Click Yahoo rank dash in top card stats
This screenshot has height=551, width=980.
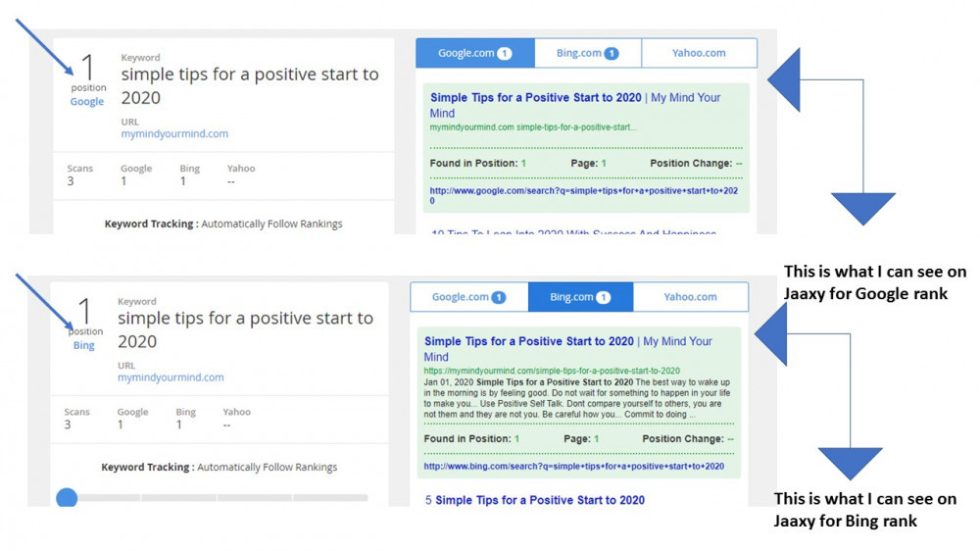pos(230,181)
